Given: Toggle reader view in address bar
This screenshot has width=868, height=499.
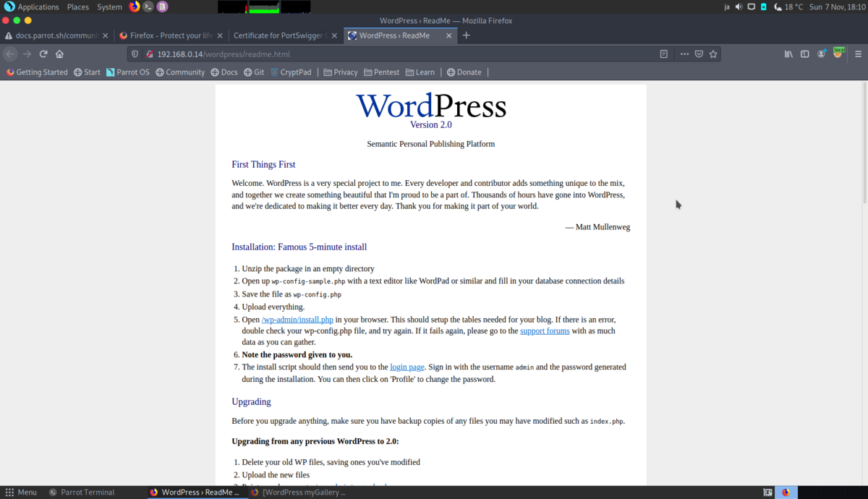Looking at the screenshot, I should pyautogui.click(x=663, y=54).
